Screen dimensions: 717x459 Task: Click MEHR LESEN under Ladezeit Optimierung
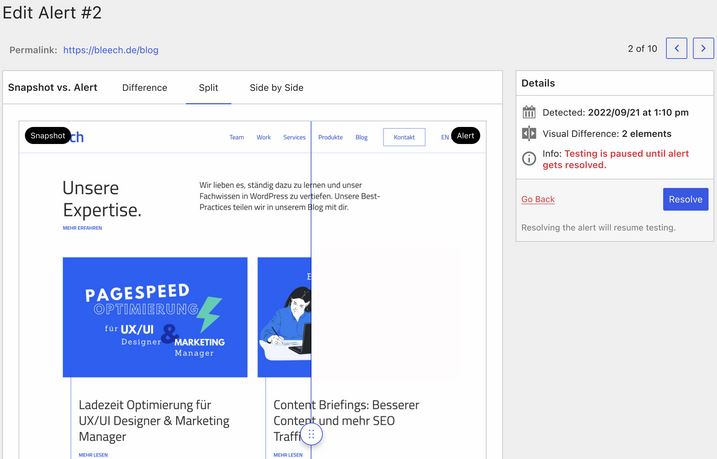point(93,455)
